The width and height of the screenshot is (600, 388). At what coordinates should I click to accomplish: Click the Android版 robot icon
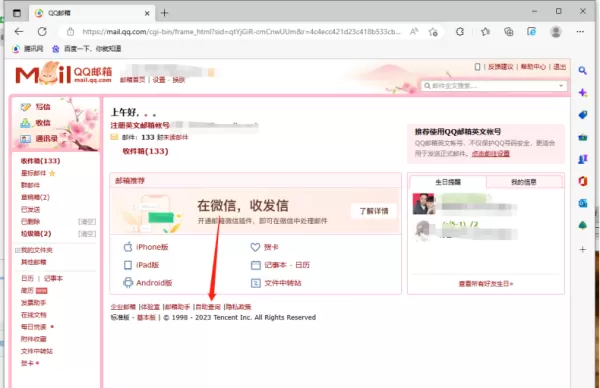tap(128, 283)
